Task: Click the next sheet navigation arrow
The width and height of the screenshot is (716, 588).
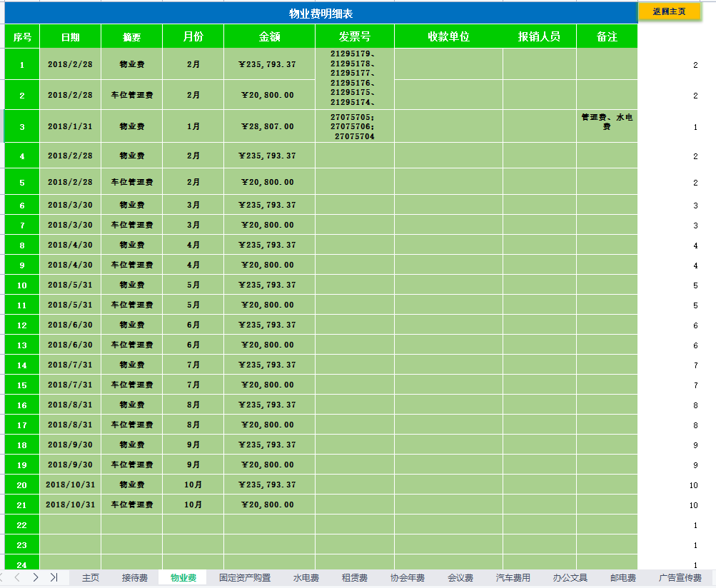Action: [x=35, y=577]
